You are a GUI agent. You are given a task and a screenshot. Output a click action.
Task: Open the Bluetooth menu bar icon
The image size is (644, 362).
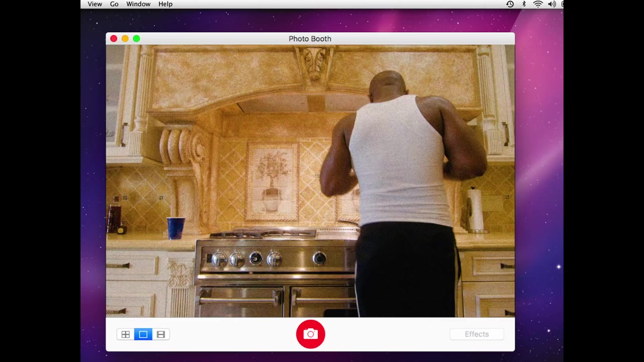click(x=524, y=4)
